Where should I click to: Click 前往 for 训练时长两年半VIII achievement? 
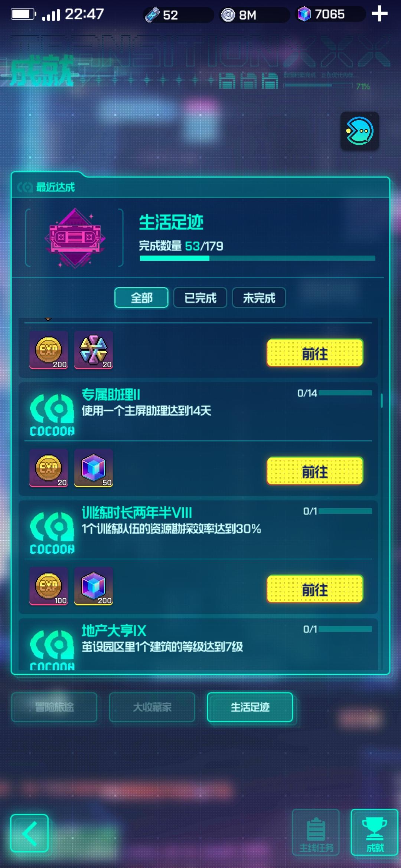point(315,589)
